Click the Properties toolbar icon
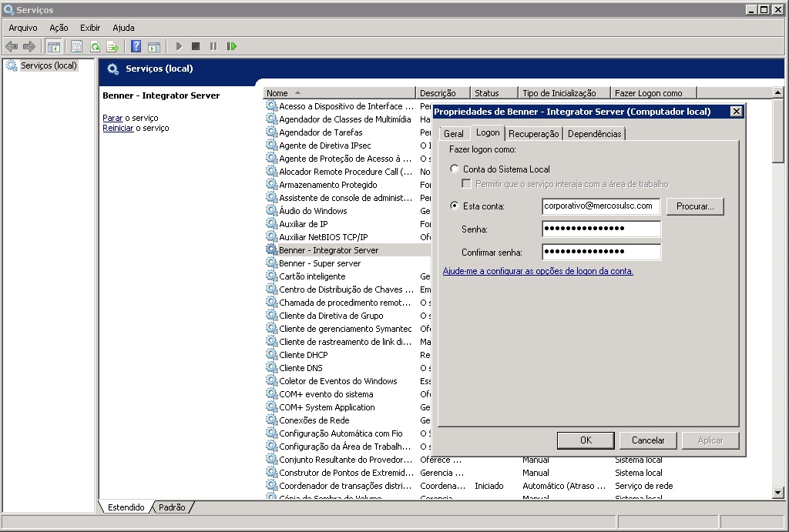This screenshot has width=789, height=532. tap(76, 47)
